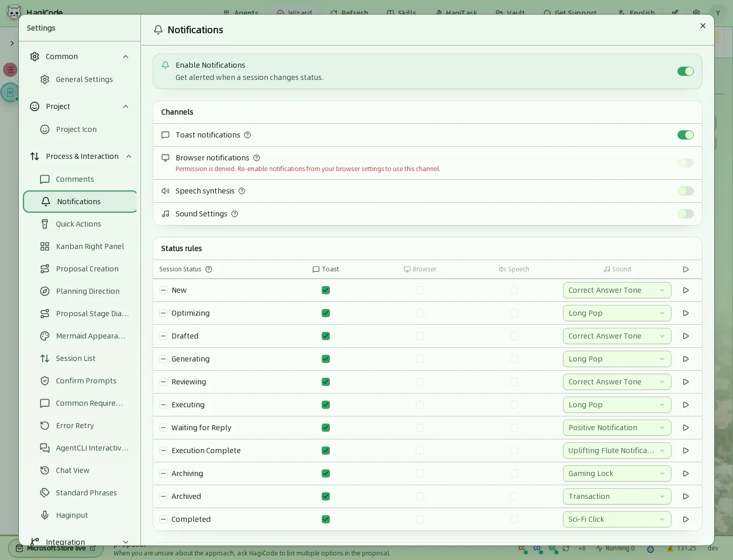Play the Completed status sound preview
This screenshot has width=733, height=560.
(x=686, y=519)
